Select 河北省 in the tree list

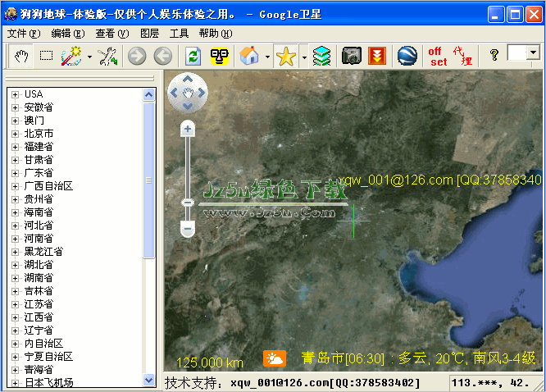pos(39,226)
